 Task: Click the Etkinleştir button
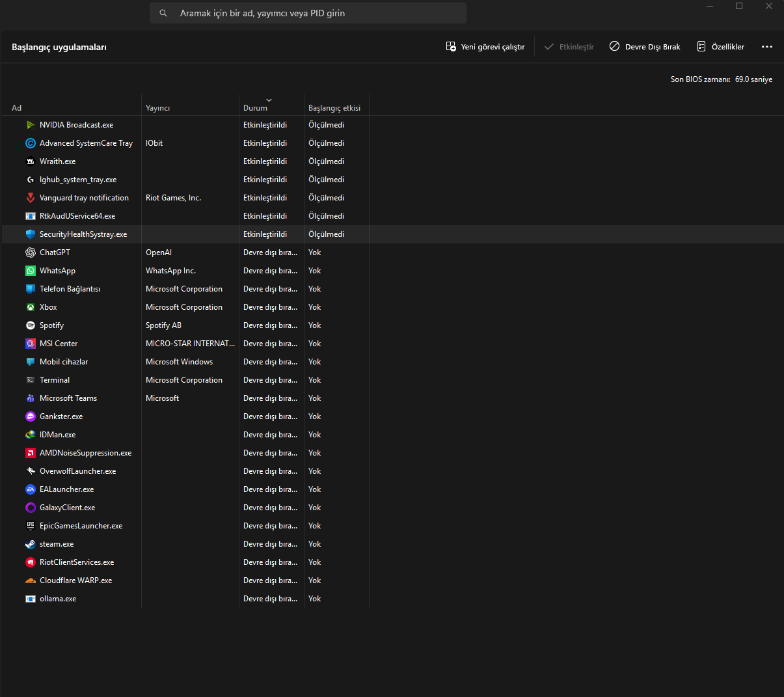pos(569,47)
